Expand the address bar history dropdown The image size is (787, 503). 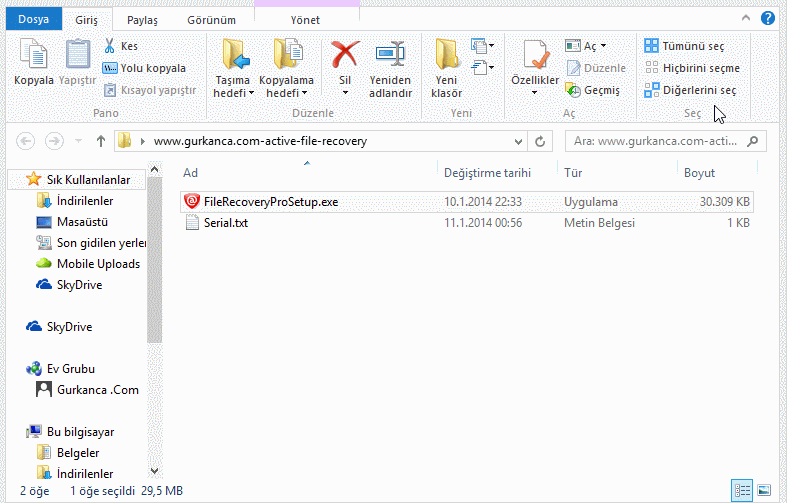pyautogui.click(x=518, y=142)
